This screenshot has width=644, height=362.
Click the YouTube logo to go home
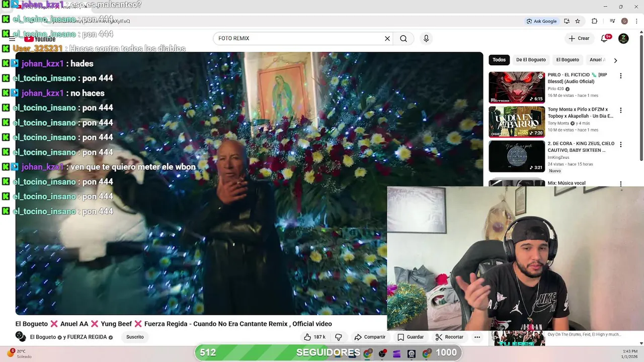[x=40, y=39]
